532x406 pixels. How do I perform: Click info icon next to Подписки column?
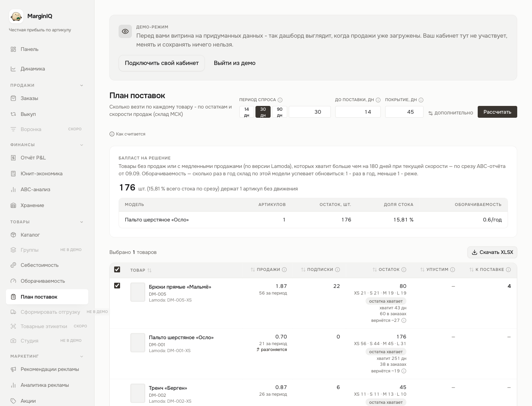tap(337, 270)
